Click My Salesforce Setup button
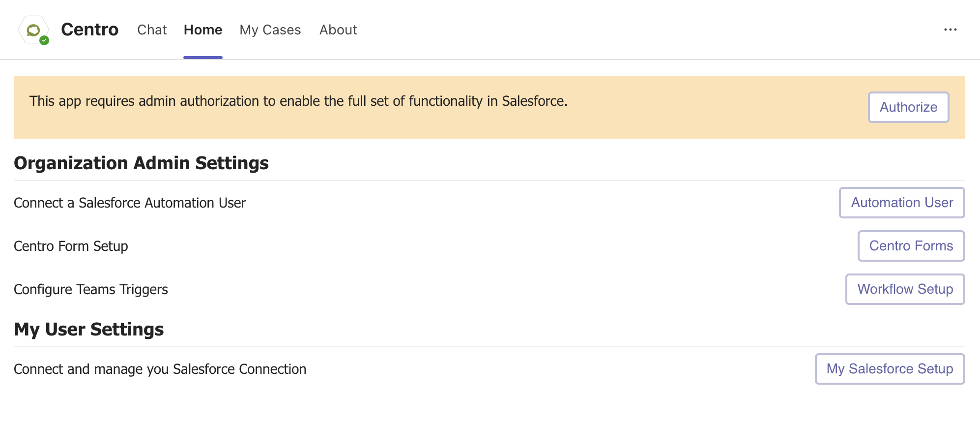The image size is (980, 425). 890,368
